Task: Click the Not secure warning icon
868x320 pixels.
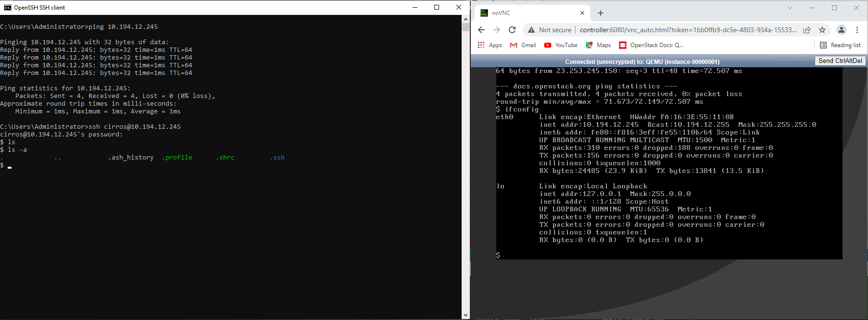Action: pos(531,30)
